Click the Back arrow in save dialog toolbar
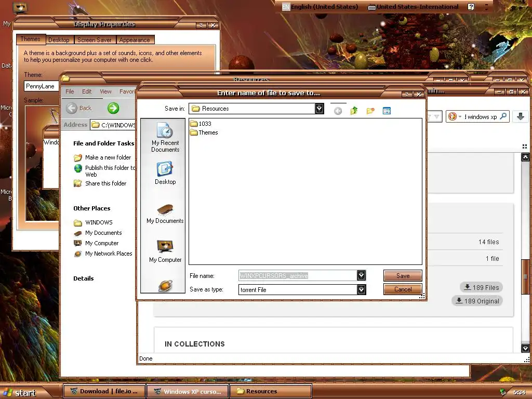 [x=338, y=111]
